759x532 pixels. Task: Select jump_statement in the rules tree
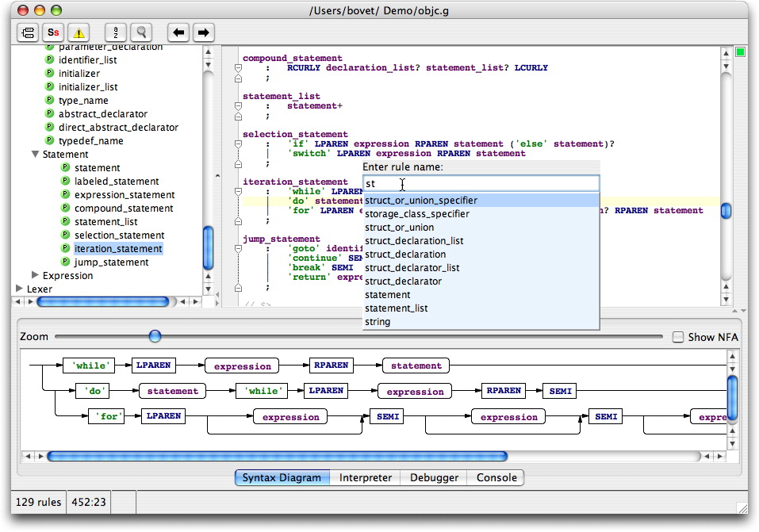coord(111,262)
